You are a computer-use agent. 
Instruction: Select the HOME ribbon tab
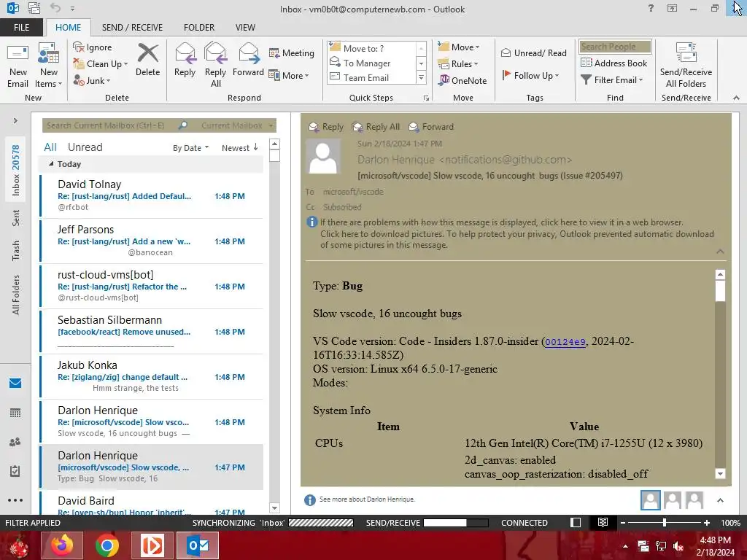click(x=68, y=28)
